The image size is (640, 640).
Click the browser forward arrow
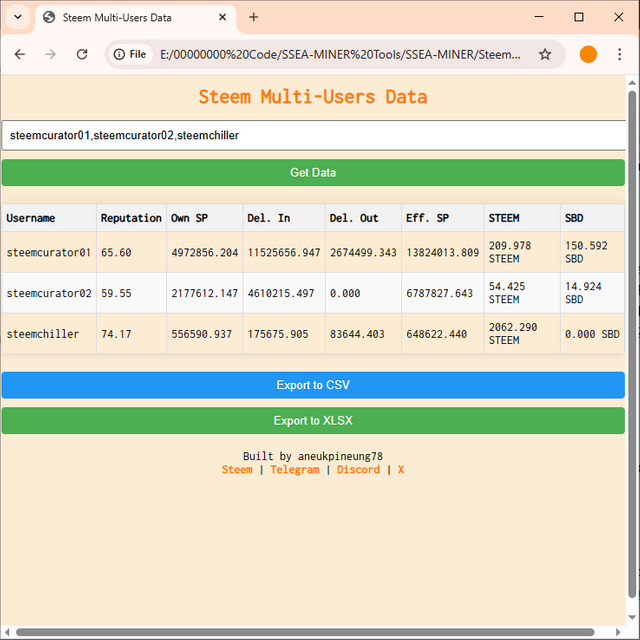[x=50, y=54]
